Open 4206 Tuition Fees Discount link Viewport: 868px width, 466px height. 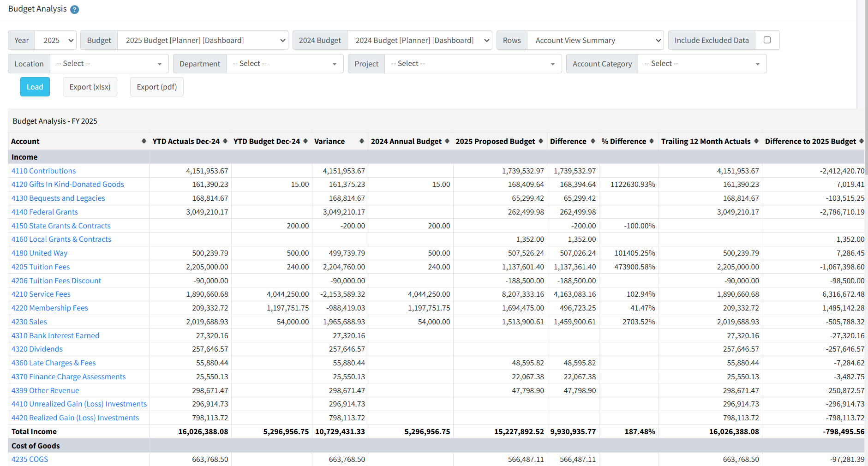coord(56,281)
